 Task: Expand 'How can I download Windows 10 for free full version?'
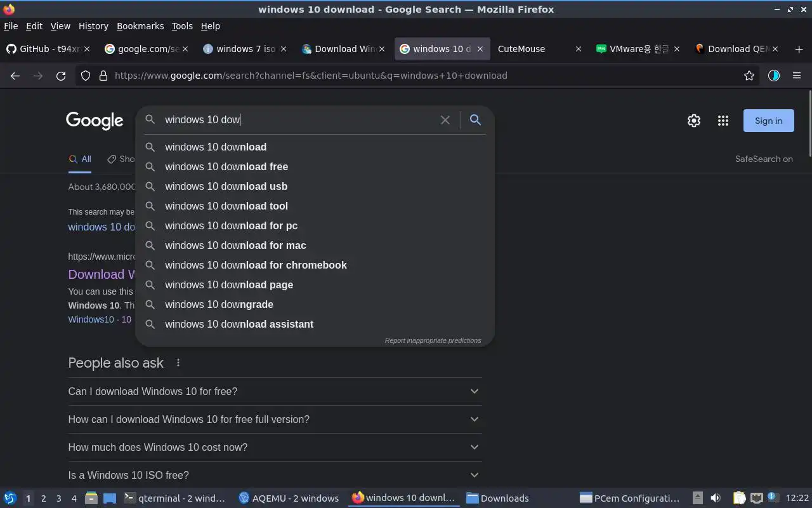pos(275,419)
